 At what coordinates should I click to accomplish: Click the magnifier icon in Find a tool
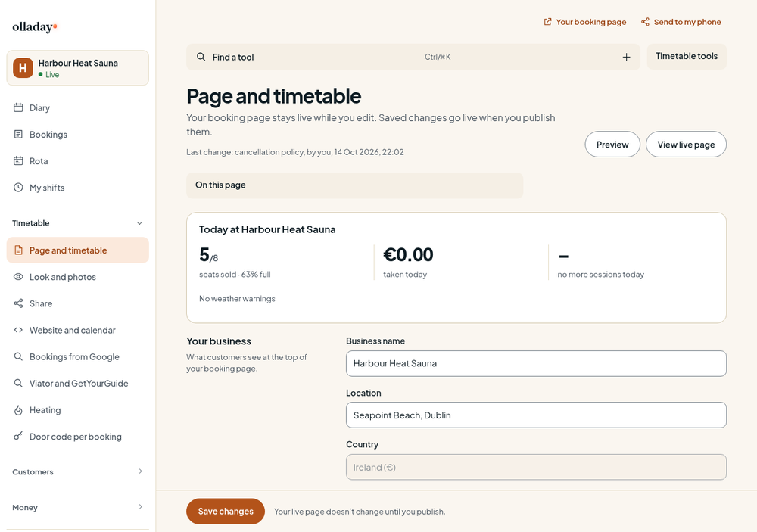(x=201, y=57)
